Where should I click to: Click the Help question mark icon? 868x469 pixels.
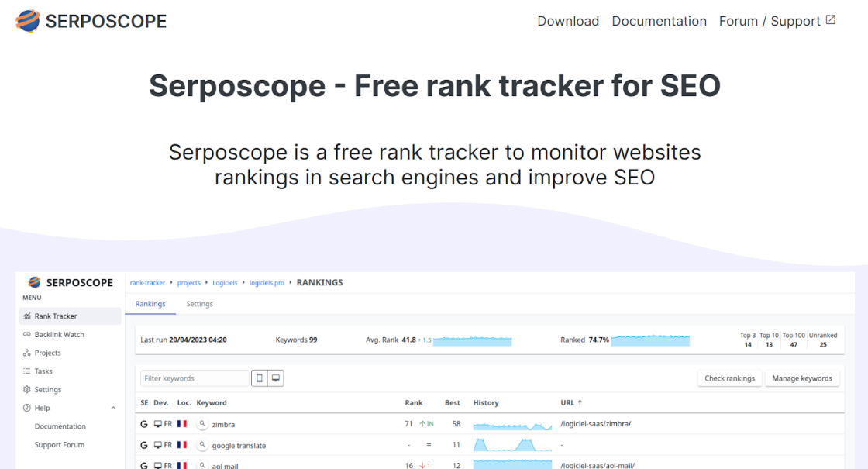point(27,408)
